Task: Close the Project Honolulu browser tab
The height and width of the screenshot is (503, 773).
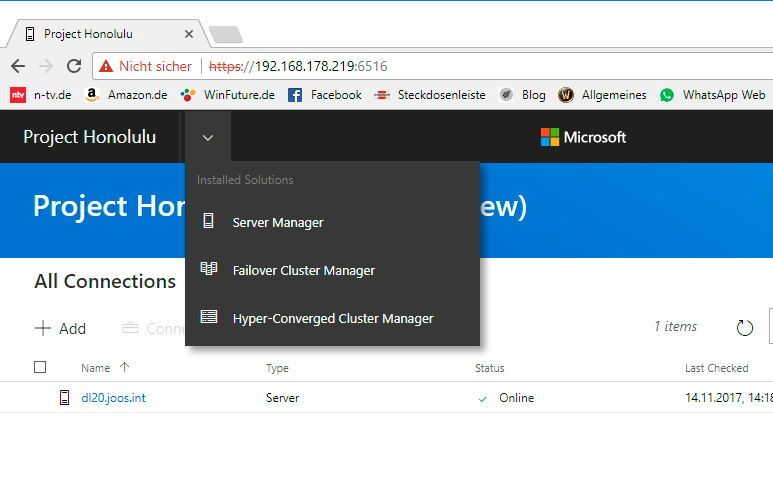Action: click(189, 34)
